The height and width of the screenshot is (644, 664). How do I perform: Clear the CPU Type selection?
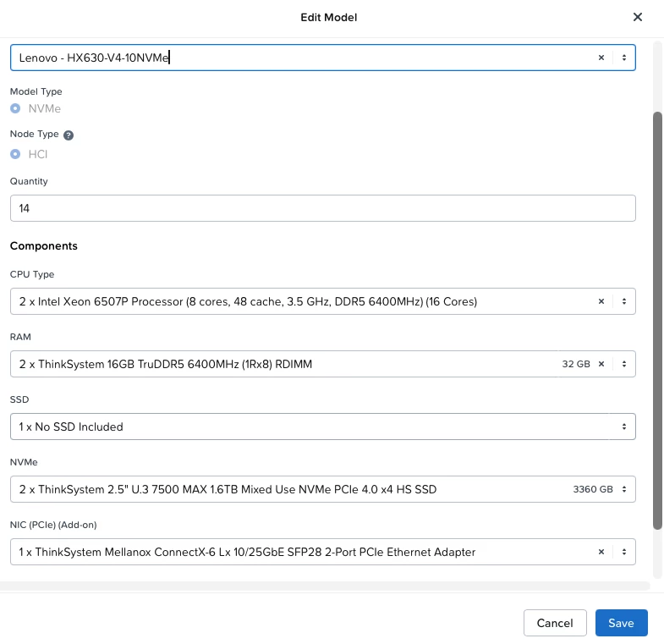point(601,301)
